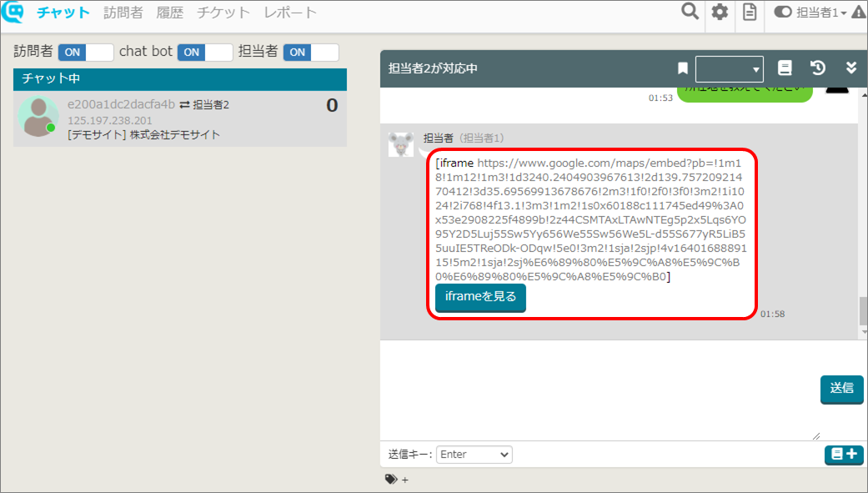This screenshot has height=493, width=868.
Task: Click the visitor avatar in chat list
Action: coord(38,117)
